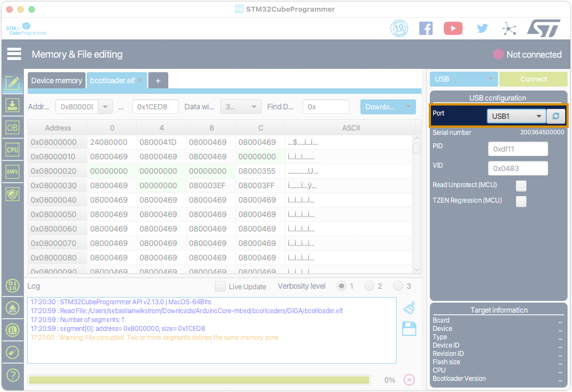Image resolution: width=572 pixels, height=392 pixels.
Task: Toggle the Live Update checkbox
Action: [220, 287]
